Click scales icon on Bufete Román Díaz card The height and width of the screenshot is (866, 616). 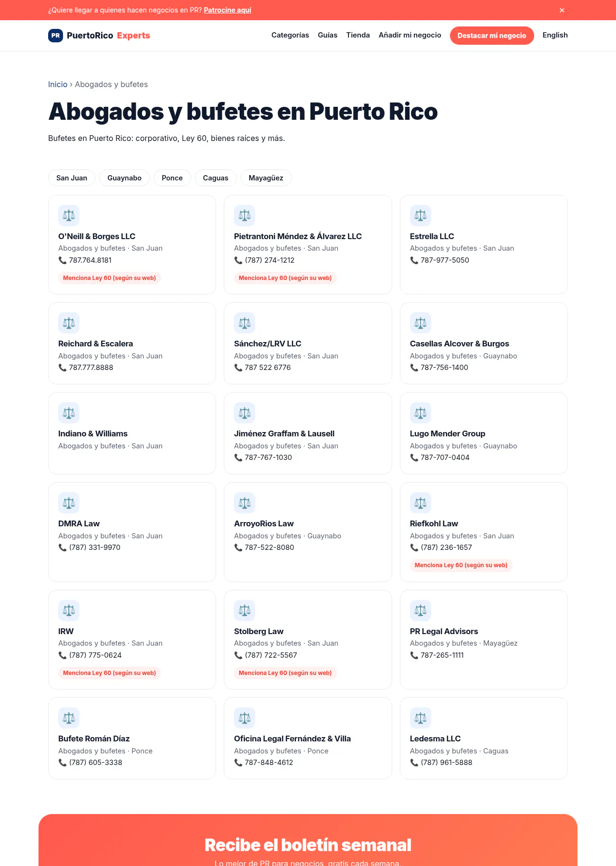click(69, 718)
